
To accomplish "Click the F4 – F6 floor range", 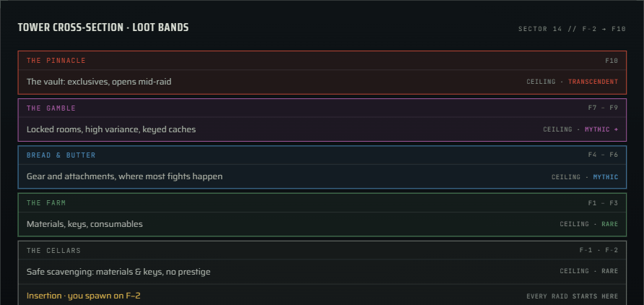I will (603, 155).
